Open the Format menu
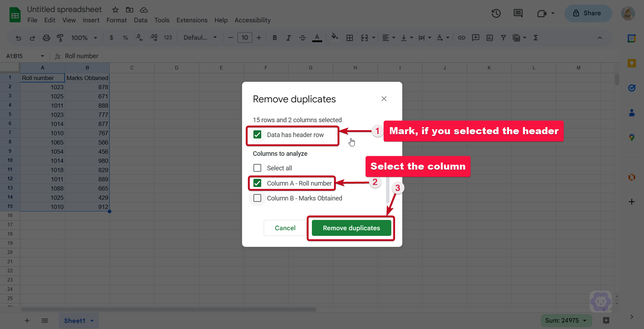This screenshot has width=644, height=329. pos(117,20)
